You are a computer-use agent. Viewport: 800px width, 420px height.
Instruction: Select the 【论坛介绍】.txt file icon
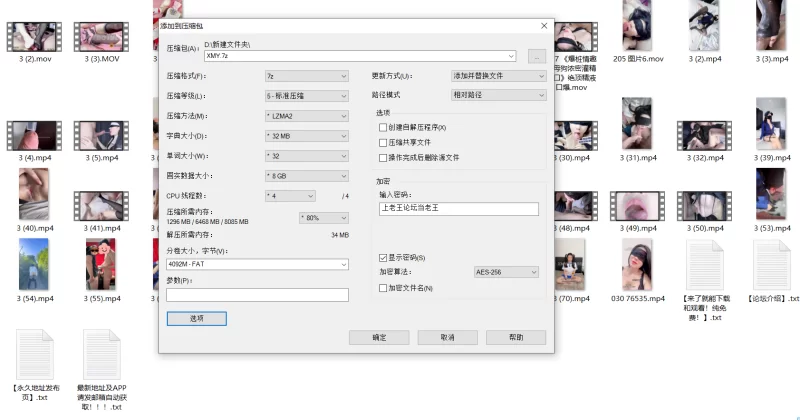tap(772, 265)
